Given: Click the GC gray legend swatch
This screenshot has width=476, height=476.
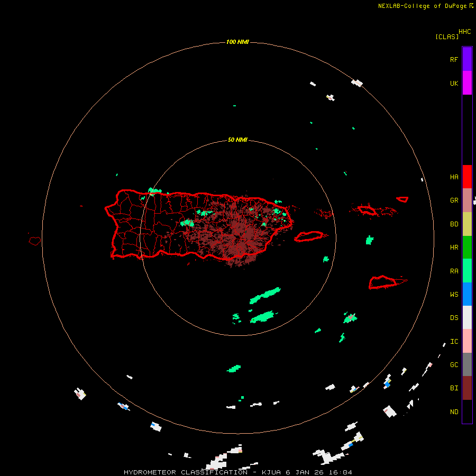Looking at the screenshot, I should tap(467, 364).
